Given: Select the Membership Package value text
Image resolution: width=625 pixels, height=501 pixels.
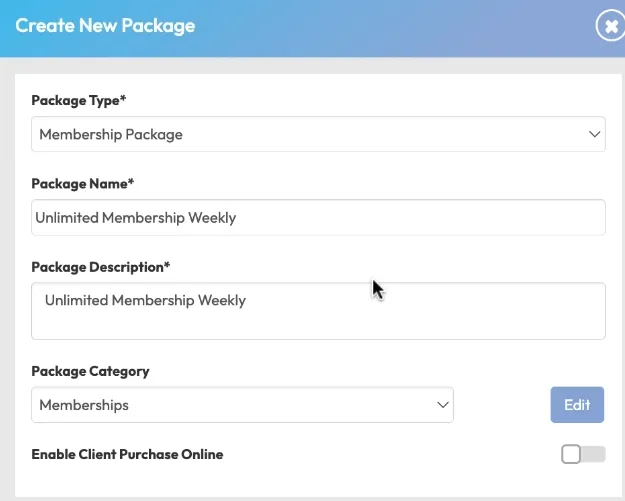Looking at the screenshot, I should point(111,134).
